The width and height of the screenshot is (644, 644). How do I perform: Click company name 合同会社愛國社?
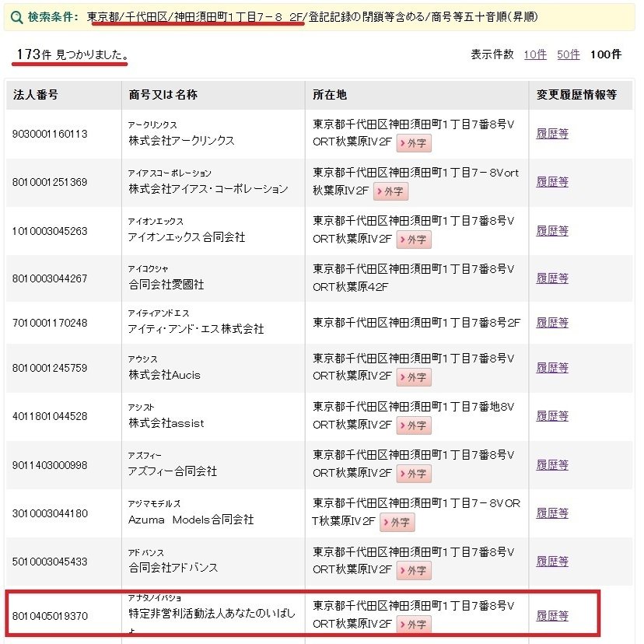click(166, 285)
